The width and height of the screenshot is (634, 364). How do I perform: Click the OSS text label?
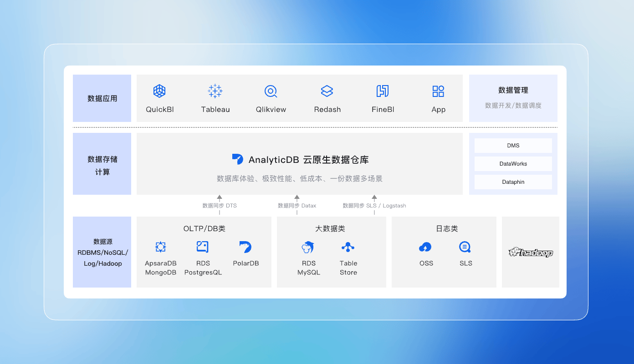pyautogui.click(x=426, y=263)
